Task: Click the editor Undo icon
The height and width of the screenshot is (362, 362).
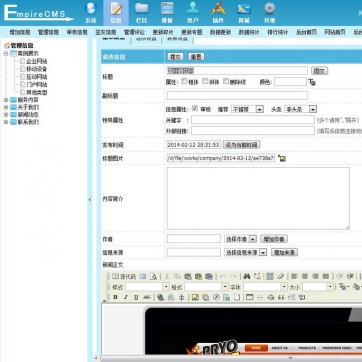Action: pyautogui.click(x=223, y=276)
